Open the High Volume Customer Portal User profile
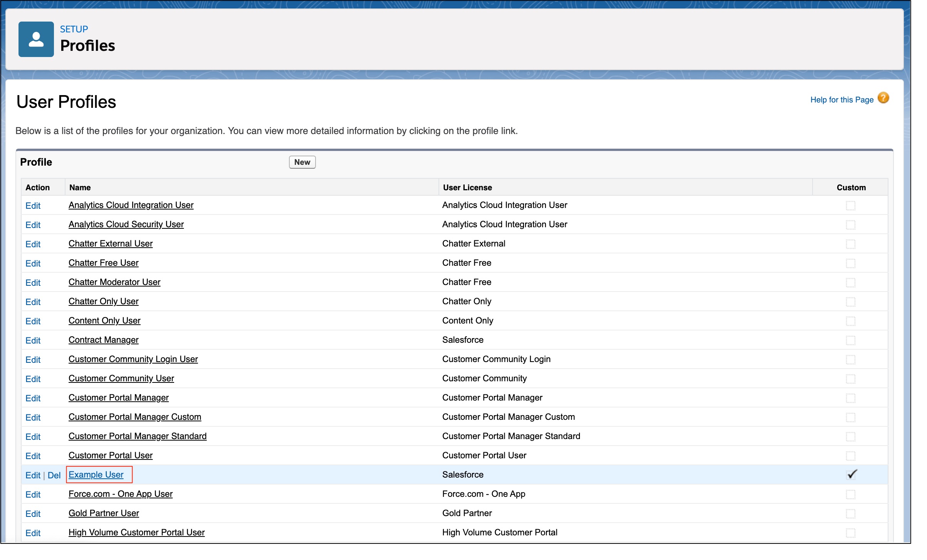Viewport: 927px width, 560px height. [x=136, y=533]
